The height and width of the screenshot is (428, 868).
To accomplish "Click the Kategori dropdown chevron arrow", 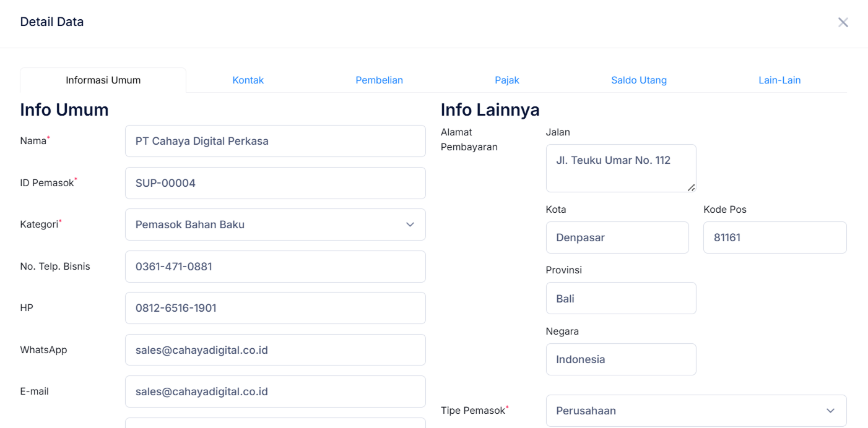I will pos(410,225).
